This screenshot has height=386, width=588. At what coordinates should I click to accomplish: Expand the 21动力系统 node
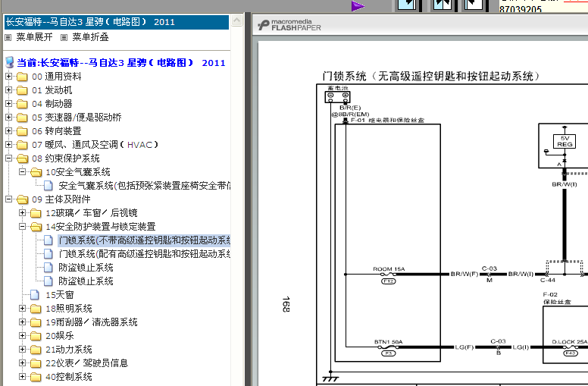22,349
